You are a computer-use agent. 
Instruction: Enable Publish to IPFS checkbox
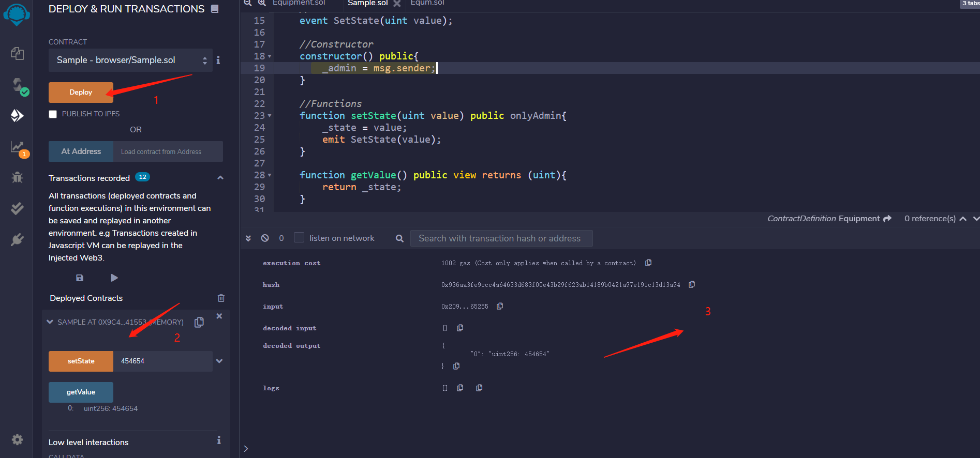click(x=53, y=114)
